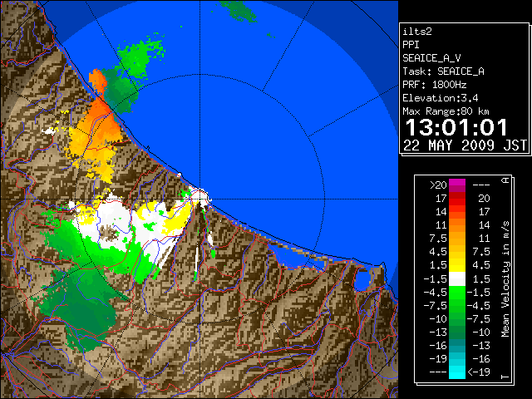Click the '<-19' legend value
The width and height of the screenshot is (532, 399).
479,372
